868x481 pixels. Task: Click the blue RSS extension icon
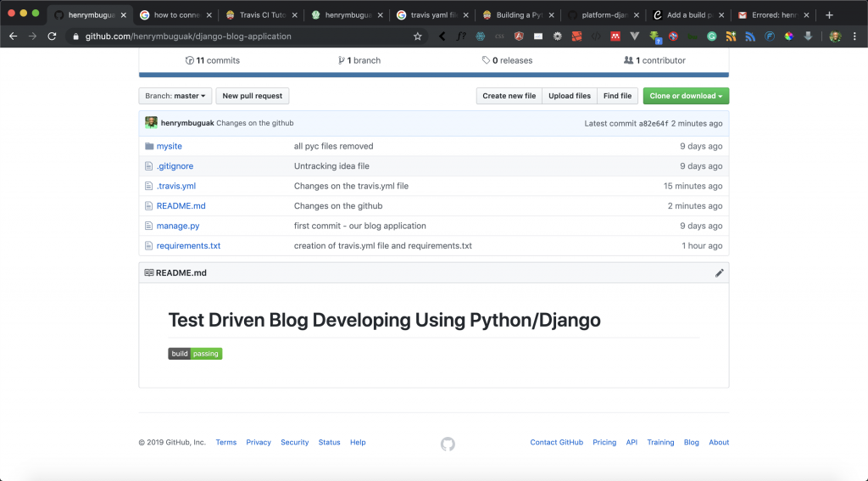click(750, 36)
